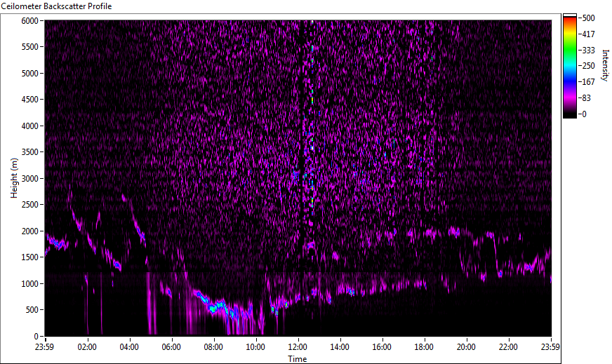The height and width of the screenshot is (364, 612).
Task: Click the 06:00 time axis label
Action: point(171,347)
